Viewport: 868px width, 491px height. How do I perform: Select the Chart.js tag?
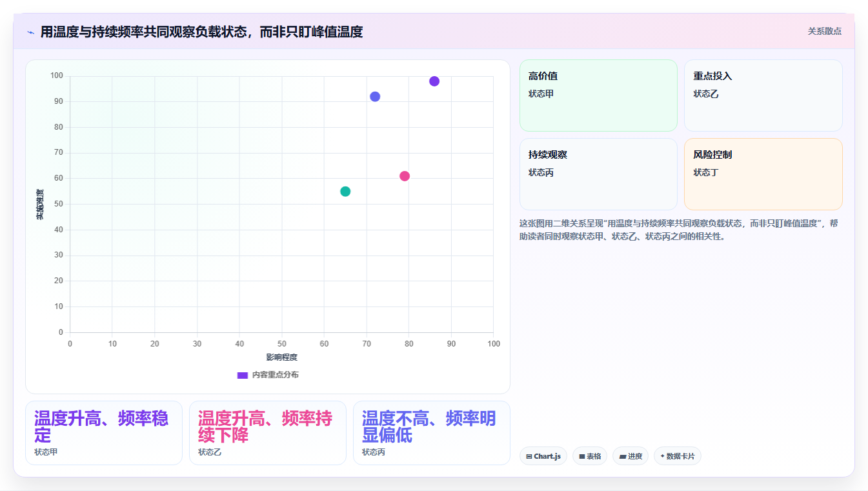coord(543,456)
